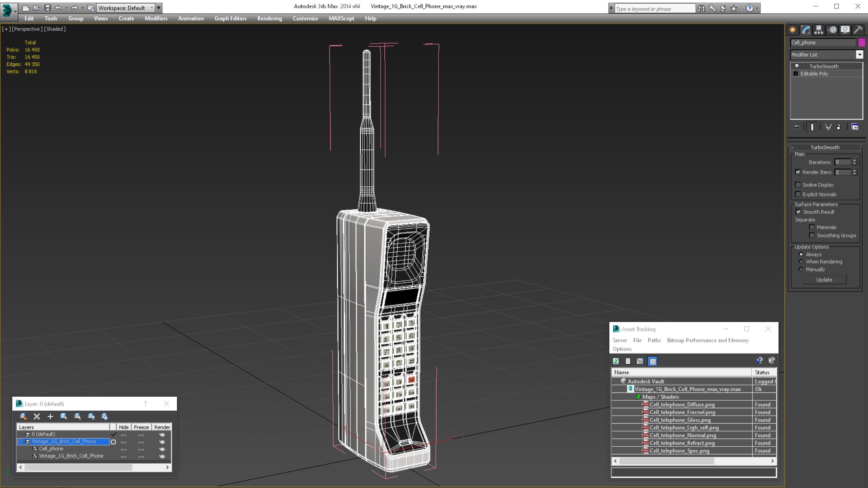Select Always update option radio button
This screenshot has height=488, width=868.
tap(801, 254)
